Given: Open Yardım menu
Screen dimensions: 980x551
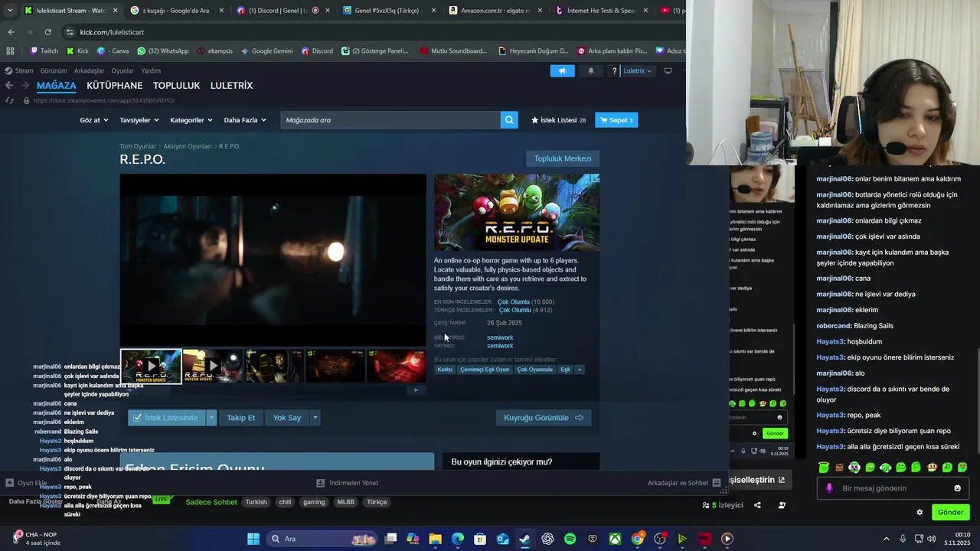Looking at the screenshot, I should click(151, 70).
